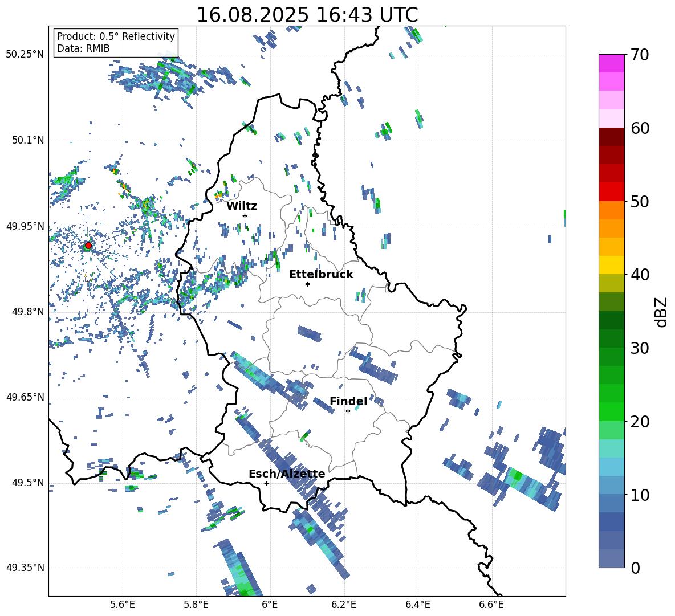Click the colorbar tick label 70
The image size is (675, 616).
[639, 55]
